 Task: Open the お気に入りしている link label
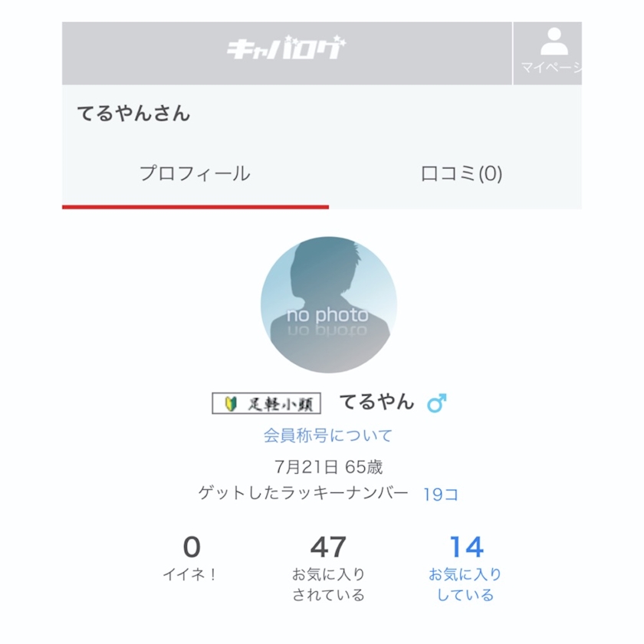(x=465, y=584)
